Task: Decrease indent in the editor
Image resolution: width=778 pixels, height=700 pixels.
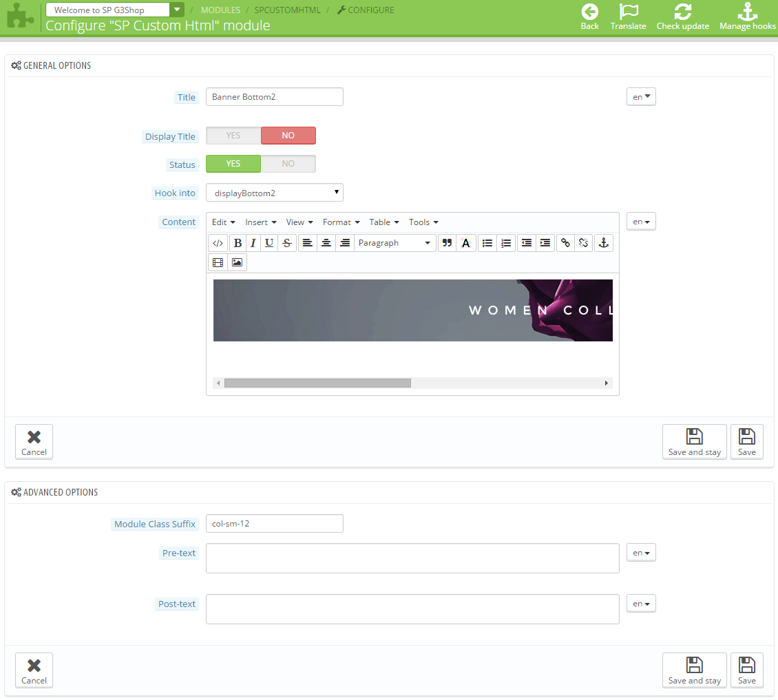Action: click(527, 243)
